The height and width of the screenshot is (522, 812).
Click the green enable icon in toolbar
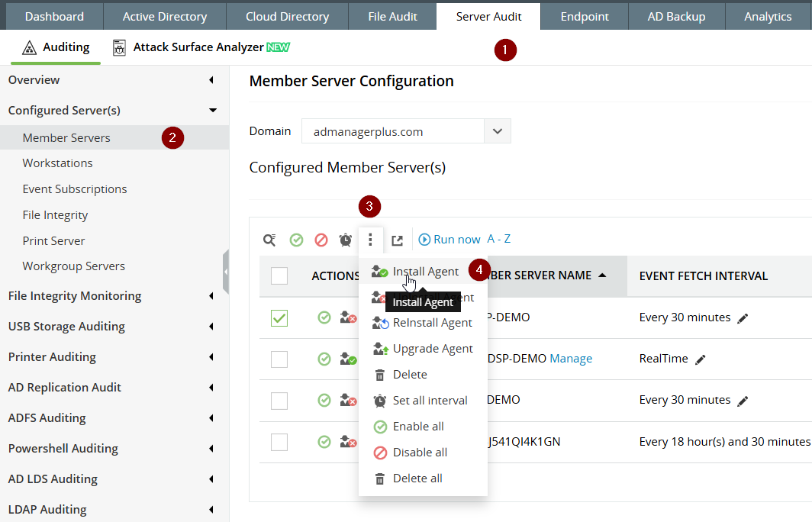click(296, 240)
